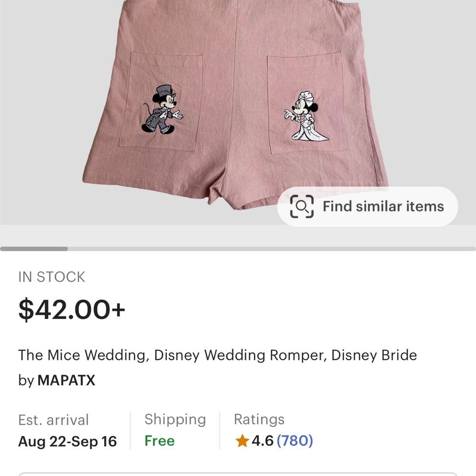Open the MAPATX seller page
This screenshot has width=476, height=476.
click(x=66, y=380)
